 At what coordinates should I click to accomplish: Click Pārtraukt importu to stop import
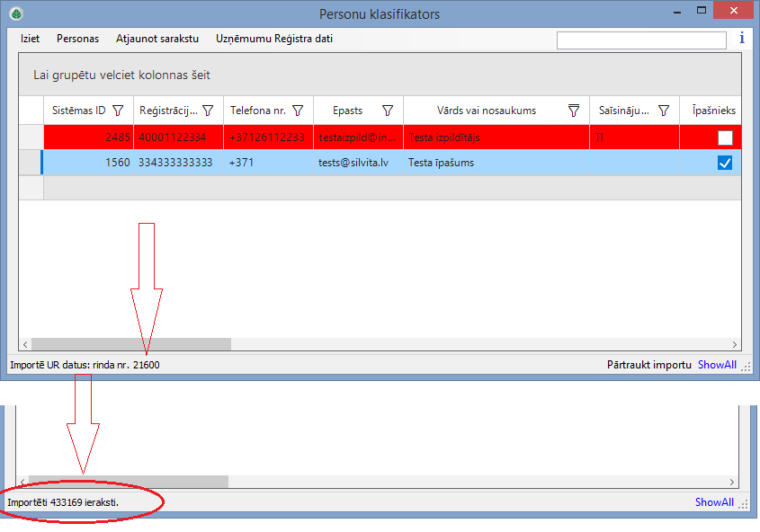649,365
